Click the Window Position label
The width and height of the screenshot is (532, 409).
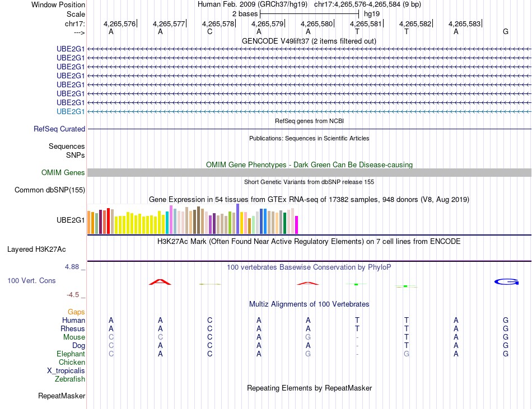point(58,4)
